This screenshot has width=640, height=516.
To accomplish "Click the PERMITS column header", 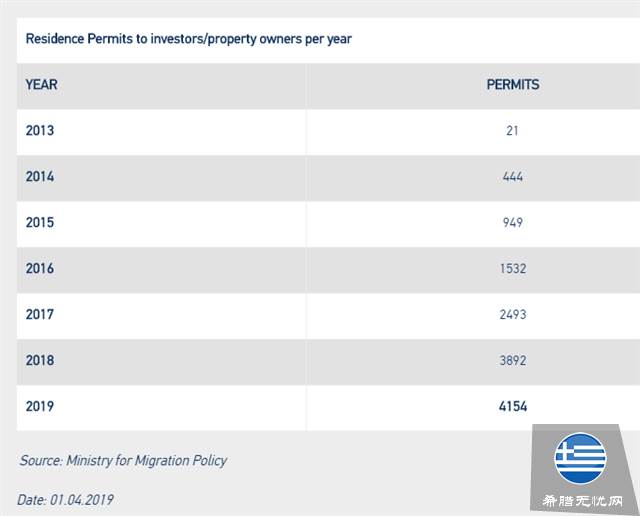I will [513, 85].
